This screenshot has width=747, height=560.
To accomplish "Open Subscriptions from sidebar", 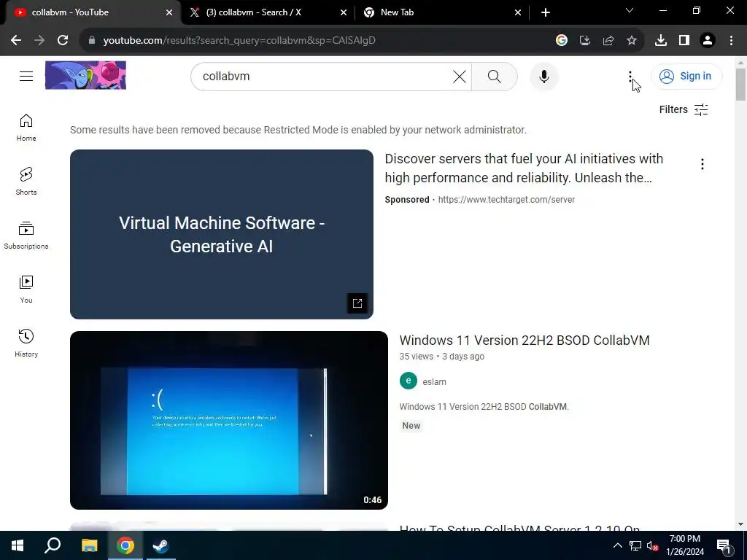I will (26, 236).
